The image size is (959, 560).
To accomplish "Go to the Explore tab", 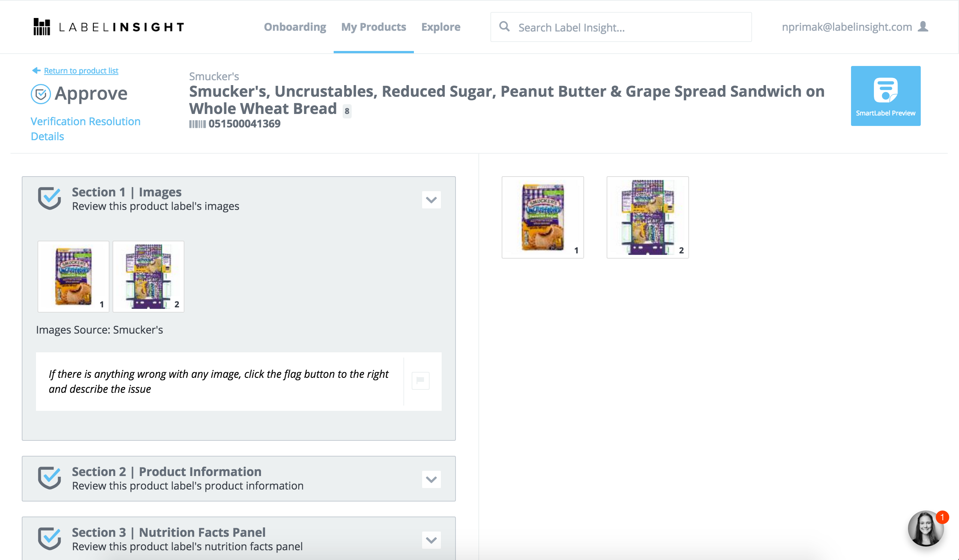I will tap(441, 27).
